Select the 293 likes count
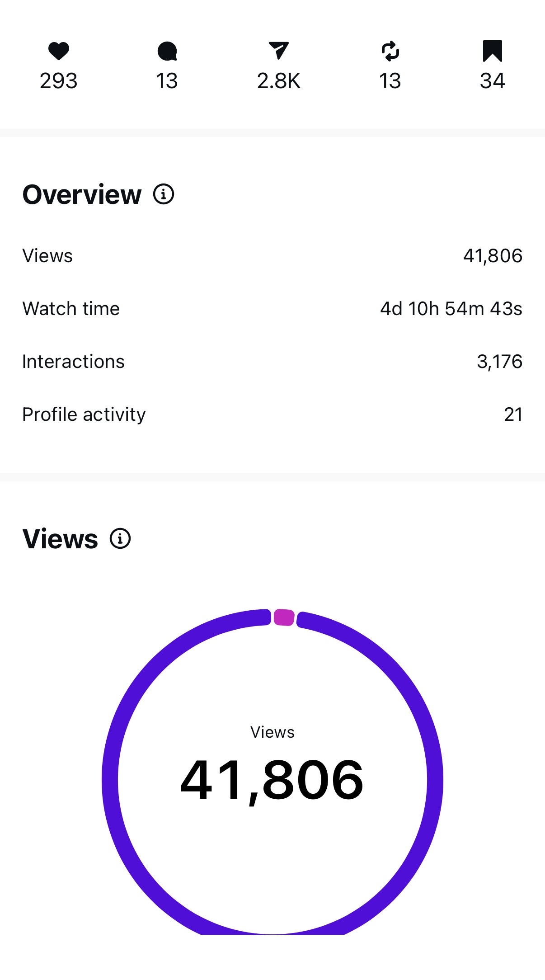Image resolution: width=545 pixels, height=980 pixels. point(59,81)
